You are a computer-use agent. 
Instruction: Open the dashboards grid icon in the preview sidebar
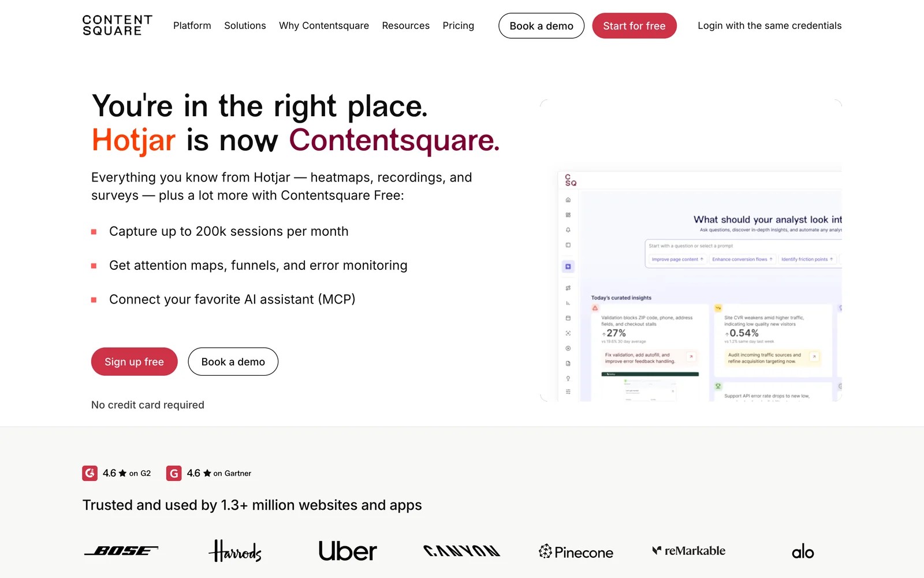pyautogui.click(x=568, y=215)
